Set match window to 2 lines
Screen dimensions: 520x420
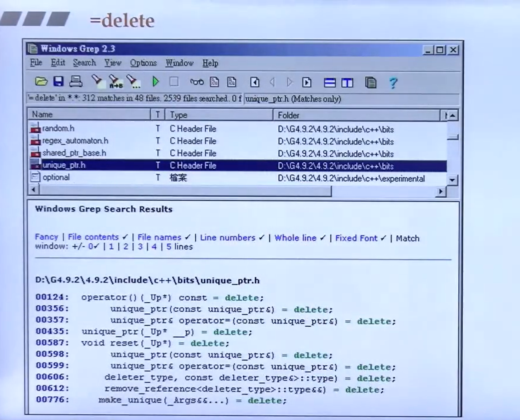[x=126, y=247]
